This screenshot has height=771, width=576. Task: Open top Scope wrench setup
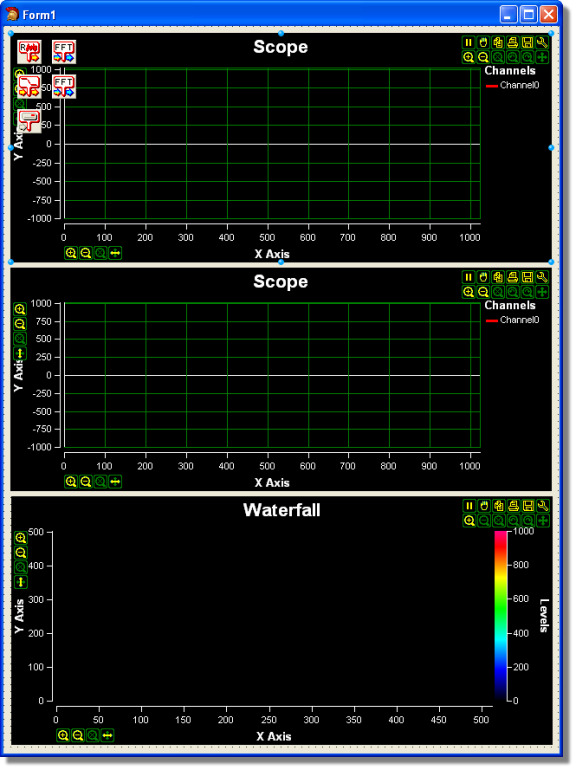(542, 43)
